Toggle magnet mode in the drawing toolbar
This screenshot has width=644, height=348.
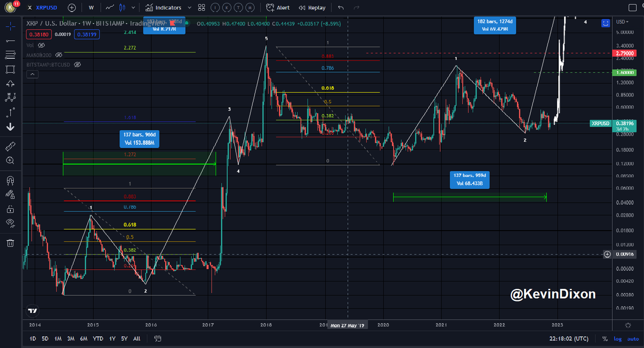[x=10, y=180]
